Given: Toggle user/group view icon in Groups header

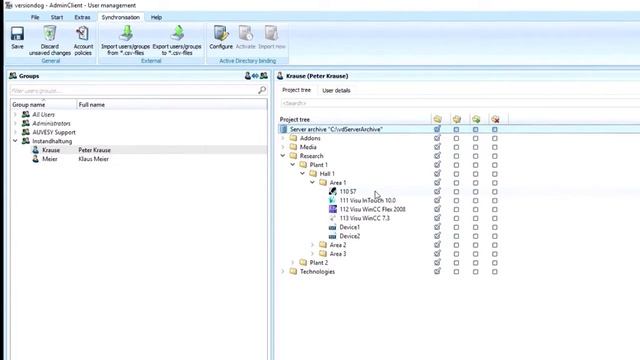Looking at the screenshot, I should 256,76.
